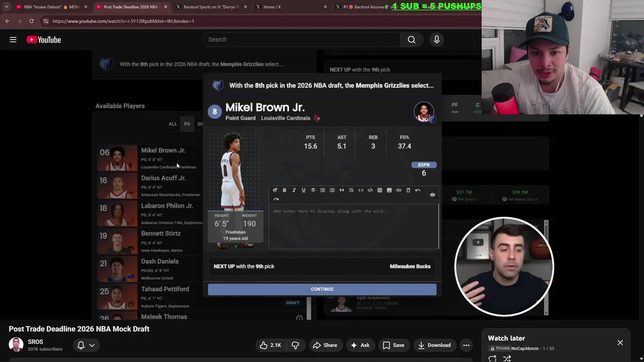Open the SROS channel avatar
644x362 pixels.
[16, 345]
